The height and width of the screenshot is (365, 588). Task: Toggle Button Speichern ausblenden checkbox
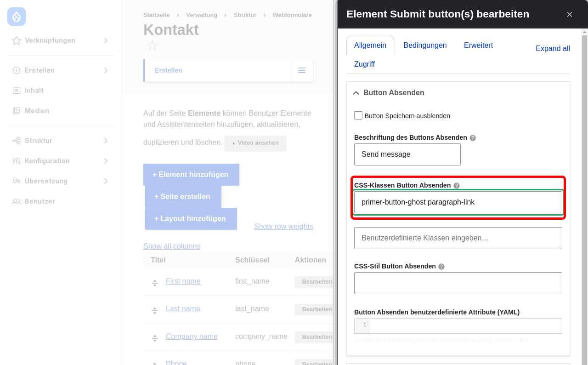click(x=358, y=115)
